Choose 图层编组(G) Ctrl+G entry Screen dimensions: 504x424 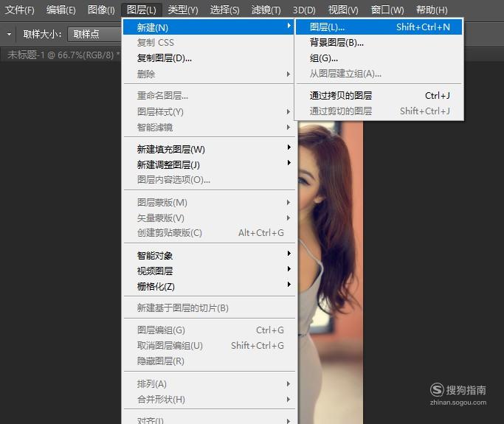(x=209, y=330)
